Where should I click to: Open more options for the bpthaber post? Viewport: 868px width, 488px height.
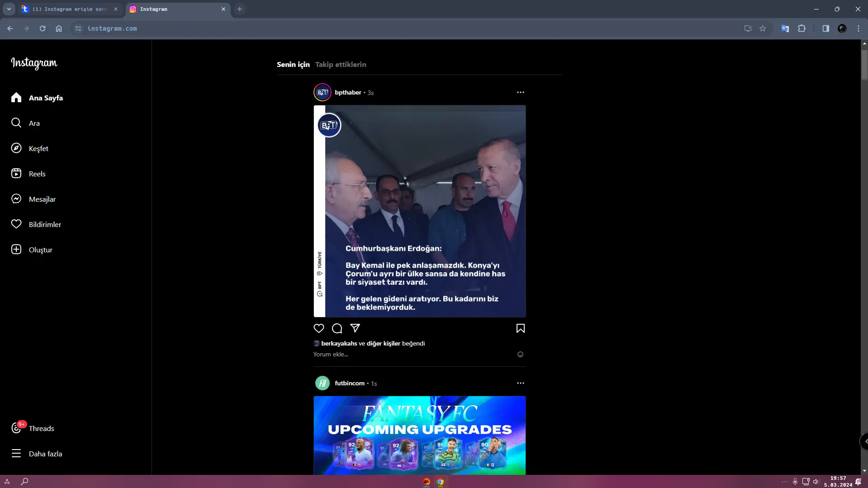[521, 92]
